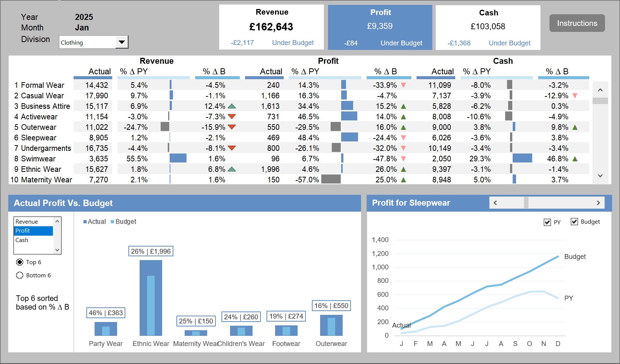The height and width of the screenshot is (364, 620).
Task: Click the left chevron in Profit for Sleepwear header
Action: tap(495, 203)
